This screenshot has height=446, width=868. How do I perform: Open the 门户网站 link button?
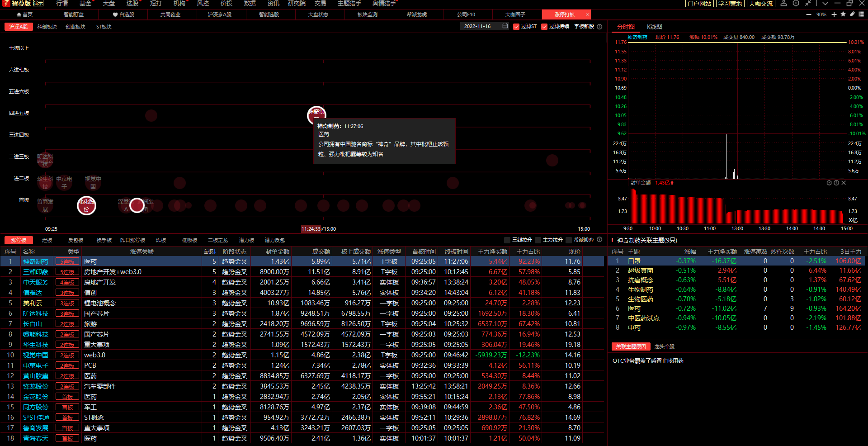pyautogui.click(x=699, y=4)
